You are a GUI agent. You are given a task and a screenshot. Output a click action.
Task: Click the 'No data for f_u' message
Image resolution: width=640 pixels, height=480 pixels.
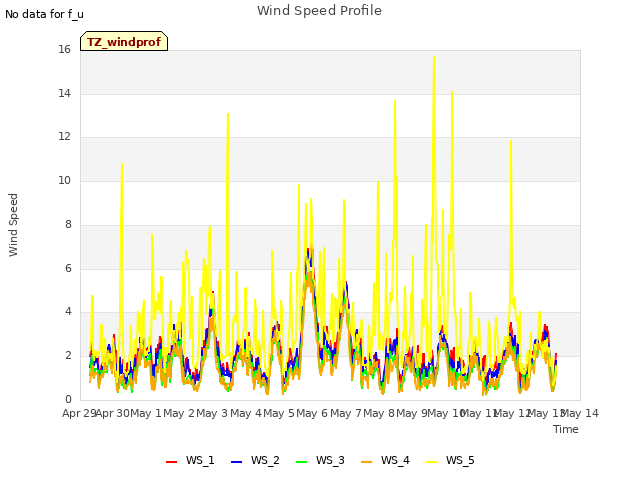(44, 14)
